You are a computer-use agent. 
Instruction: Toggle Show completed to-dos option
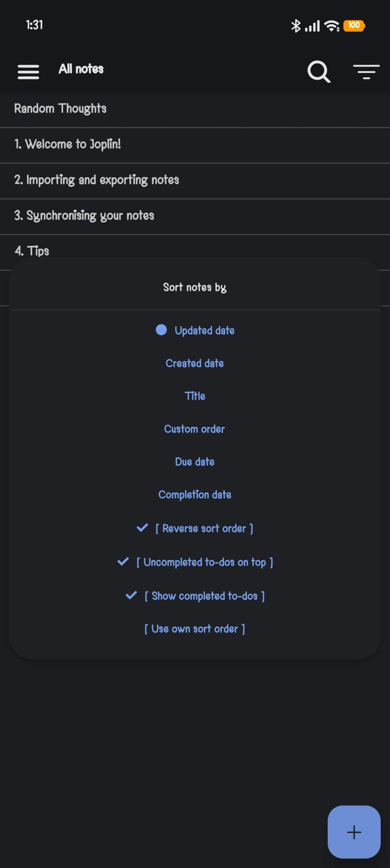[x=195, y=596]
